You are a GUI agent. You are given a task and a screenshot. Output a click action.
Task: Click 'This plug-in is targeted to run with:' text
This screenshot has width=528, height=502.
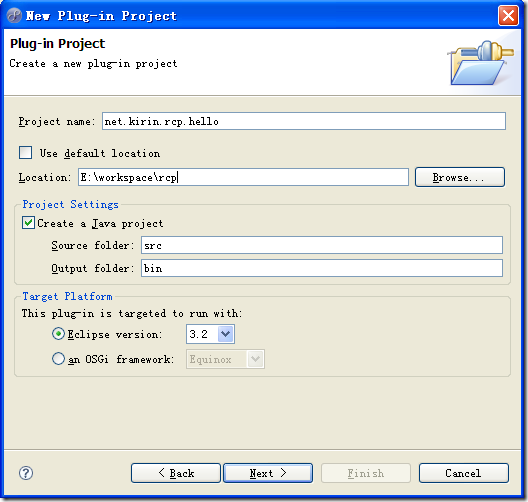pyautogui.click(x=132, y=313)
